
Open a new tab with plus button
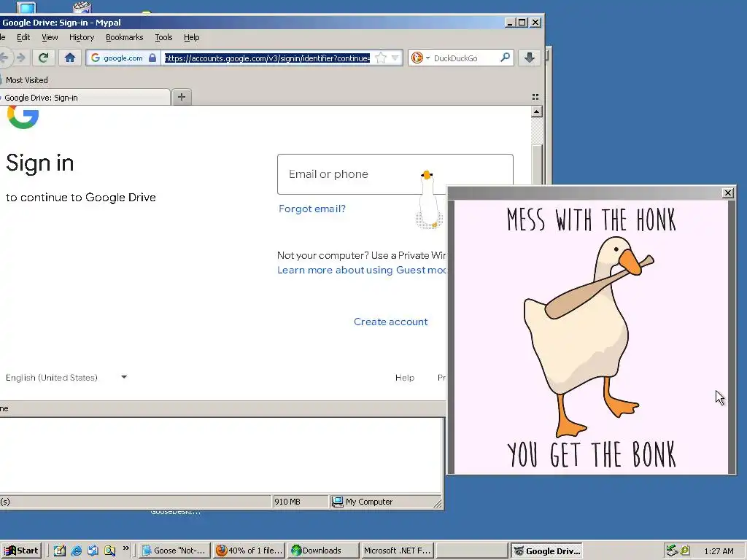182,97
